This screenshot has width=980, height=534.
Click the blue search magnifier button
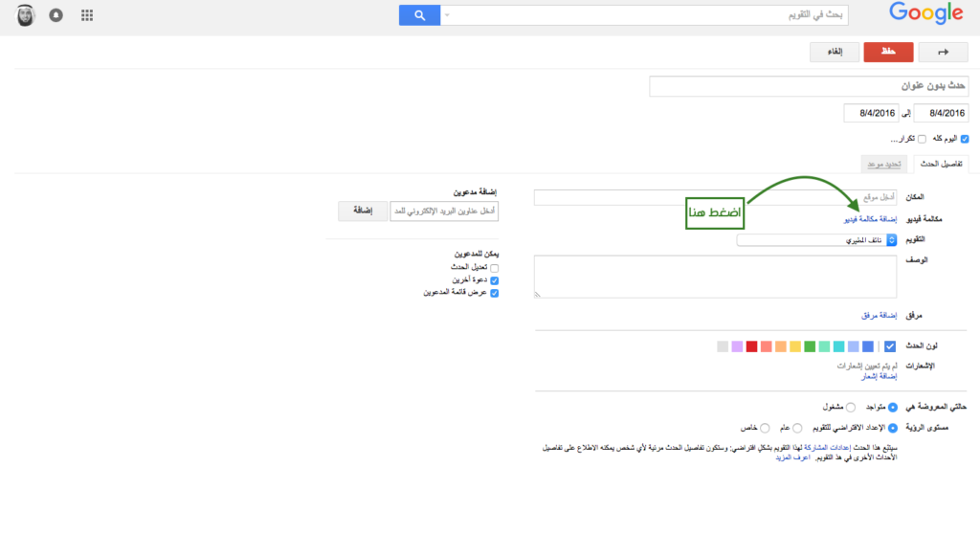[x=419, y=15]
